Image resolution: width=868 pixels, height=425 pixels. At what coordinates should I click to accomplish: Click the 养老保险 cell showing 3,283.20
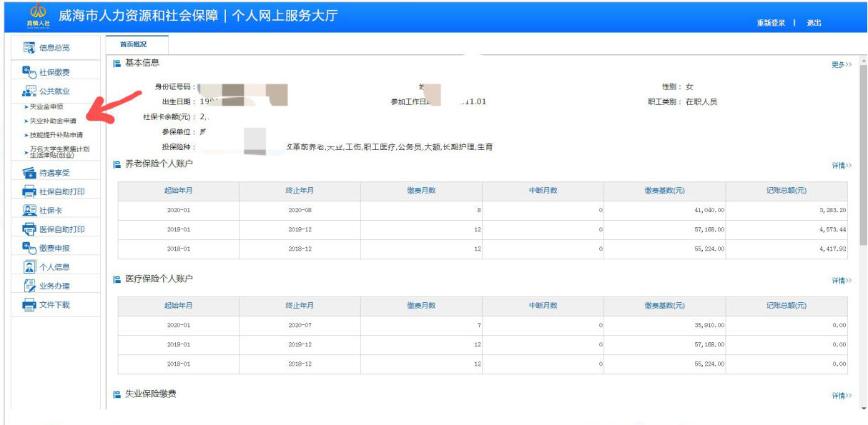tap(786, 211)
